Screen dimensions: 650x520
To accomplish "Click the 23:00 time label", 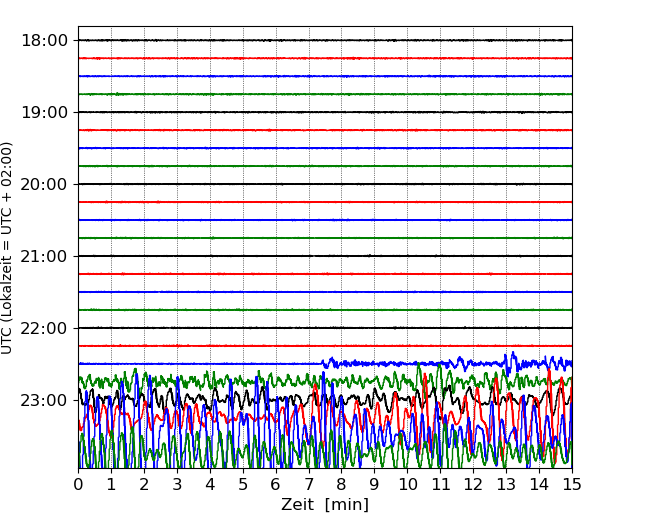I will [x=44, y=401].
